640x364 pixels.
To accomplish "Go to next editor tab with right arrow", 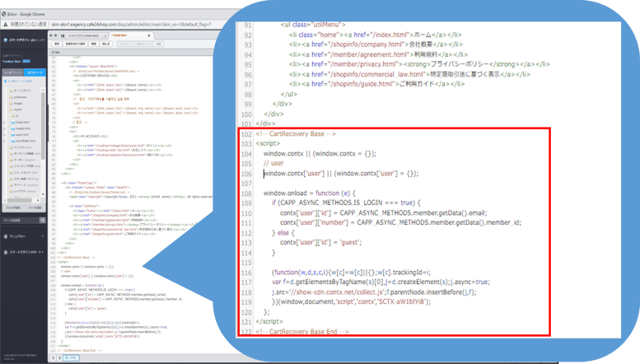I will [x=56, y=35].
